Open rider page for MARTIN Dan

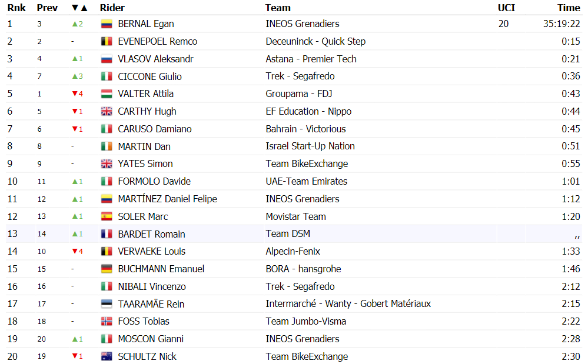click(144, 146)
